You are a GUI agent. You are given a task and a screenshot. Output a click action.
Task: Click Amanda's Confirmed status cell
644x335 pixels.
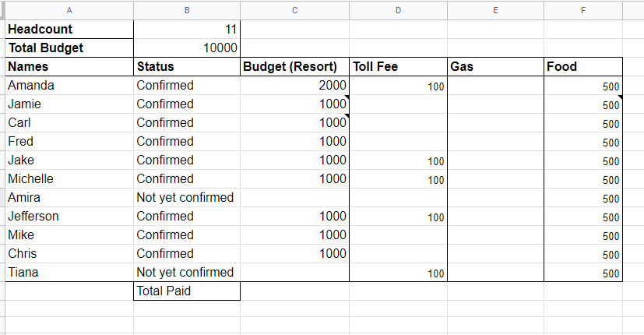(x=187, y=86)
